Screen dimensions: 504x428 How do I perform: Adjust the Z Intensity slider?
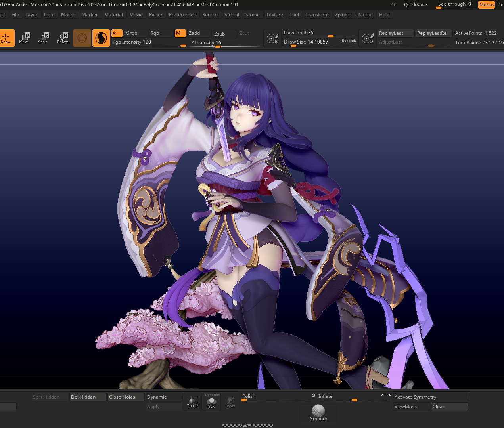click(x=225, y=43)
